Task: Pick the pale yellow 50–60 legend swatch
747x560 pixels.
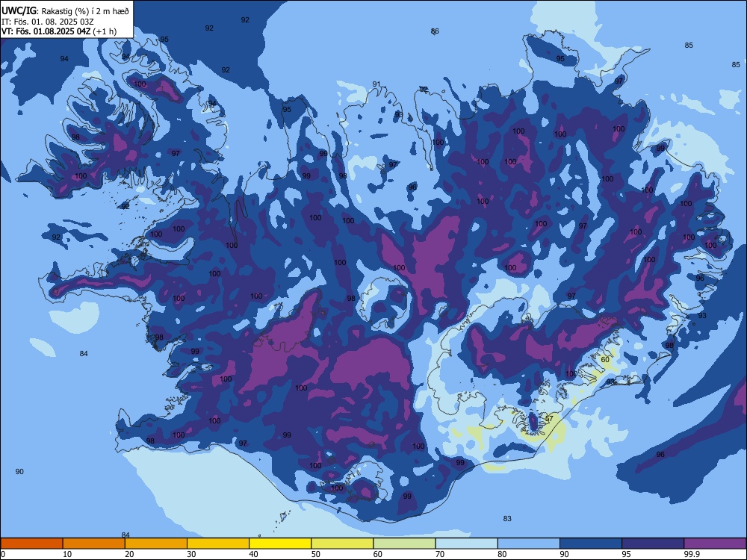Action: pos(343,544)
